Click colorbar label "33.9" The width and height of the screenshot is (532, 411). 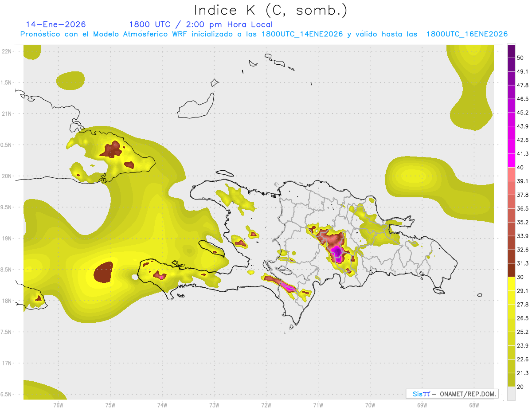(522, 236)
